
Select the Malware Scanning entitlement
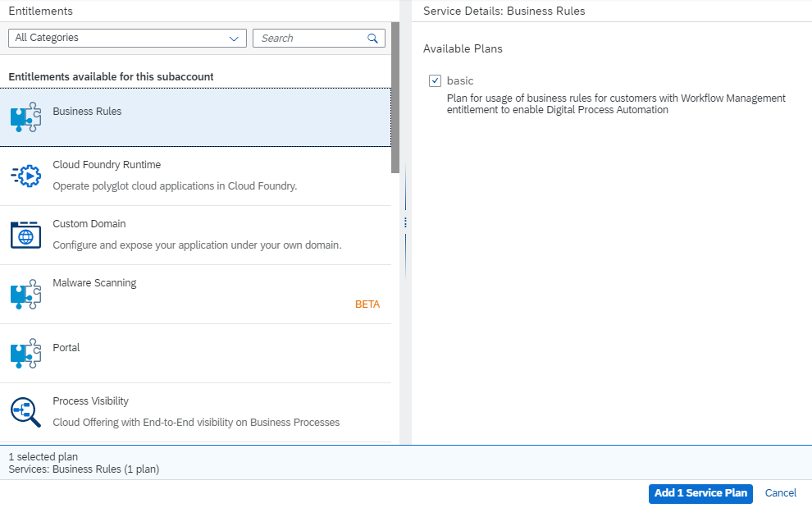point(196,295)
